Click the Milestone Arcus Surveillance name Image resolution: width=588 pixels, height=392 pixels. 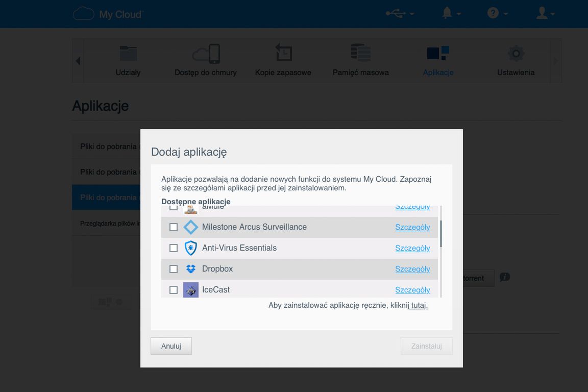click(254, 227)
